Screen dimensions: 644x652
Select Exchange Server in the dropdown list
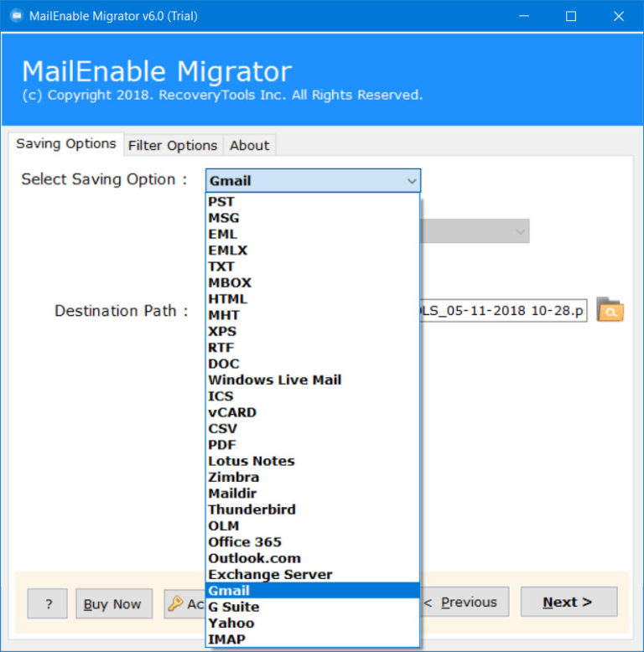270,575
